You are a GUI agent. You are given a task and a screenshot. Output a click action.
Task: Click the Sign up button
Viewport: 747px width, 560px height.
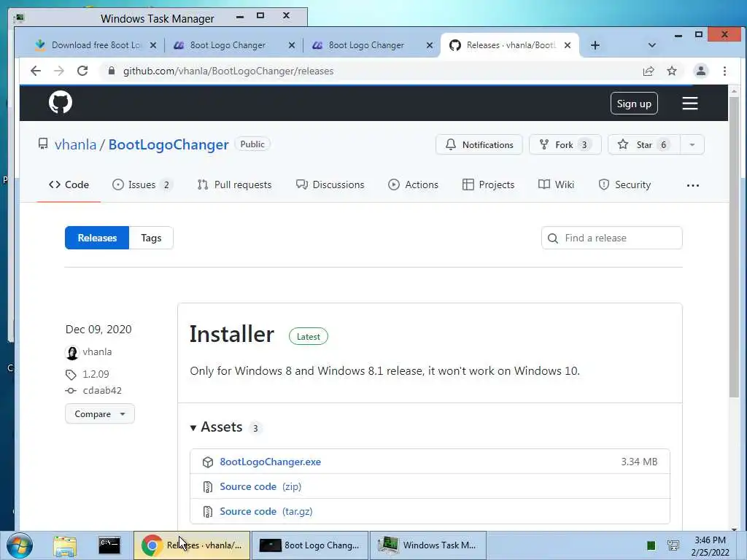(x=634, y=104)
